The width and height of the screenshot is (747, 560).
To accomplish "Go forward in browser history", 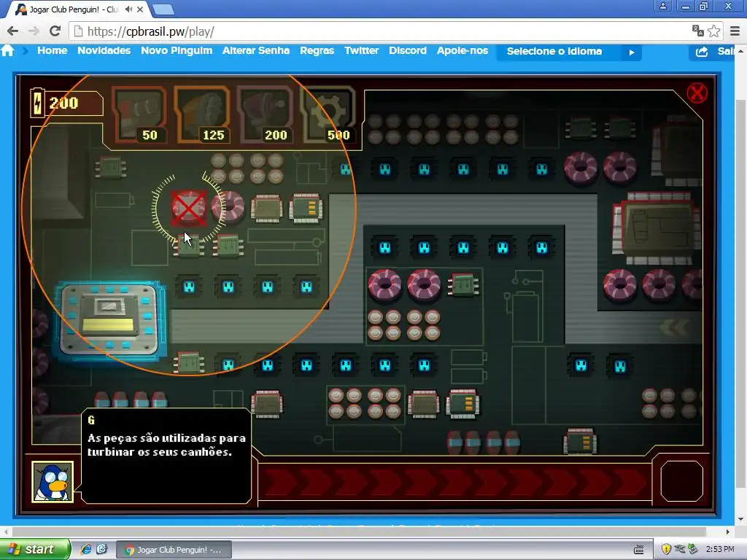I will tap(34, 31).
